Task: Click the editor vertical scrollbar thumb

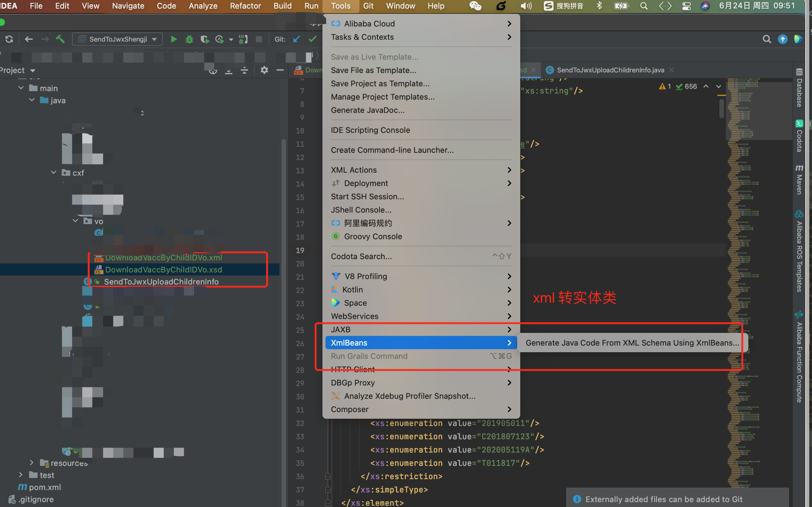Action: (721, 108)
